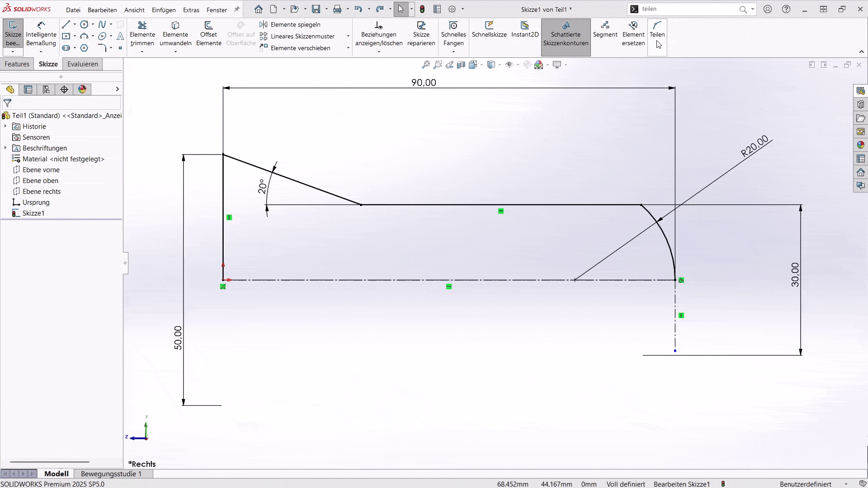Activate the Elemente trimmen tool
The width and height of the screenshot is (868, 488).
coord(142,34)
